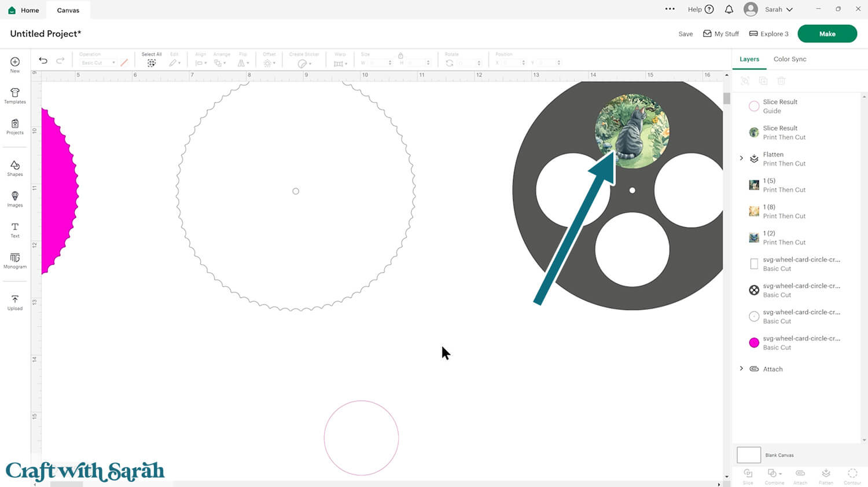Open the Projects panel
The width and height of the screenshot is (868, 487).
click(15, 123)
